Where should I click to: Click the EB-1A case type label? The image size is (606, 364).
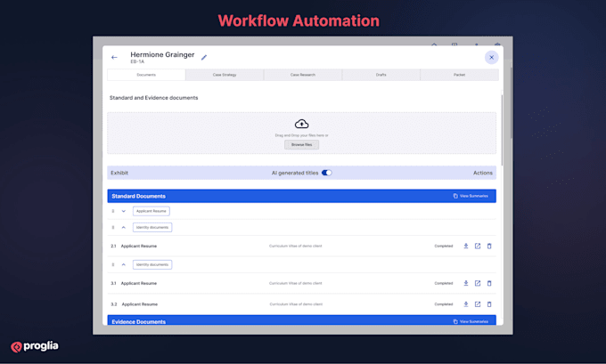click(x=137, y=61)
